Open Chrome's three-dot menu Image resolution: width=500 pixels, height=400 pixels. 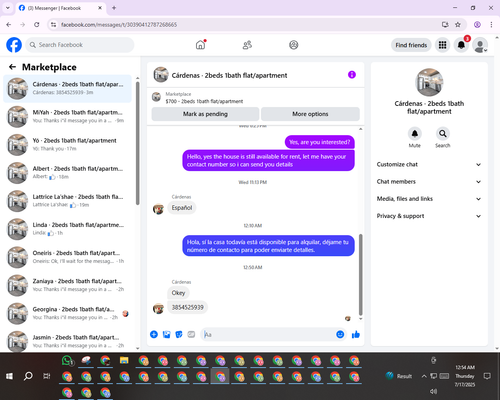click(491, 25)
